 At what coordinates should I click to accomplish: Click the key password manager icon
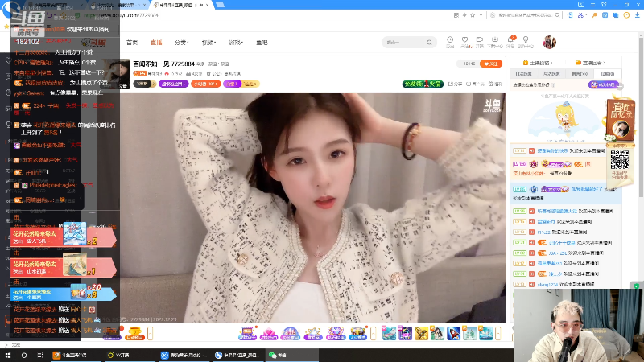coord(594,15)
